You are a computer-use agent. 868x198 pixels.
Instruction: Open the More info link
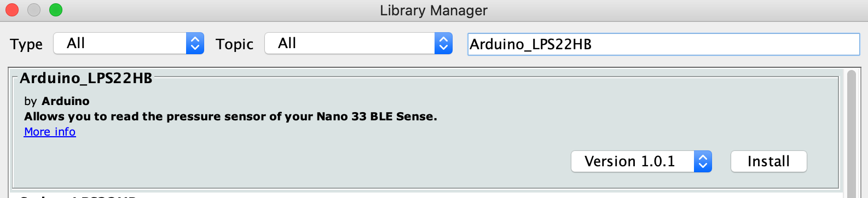50,132
